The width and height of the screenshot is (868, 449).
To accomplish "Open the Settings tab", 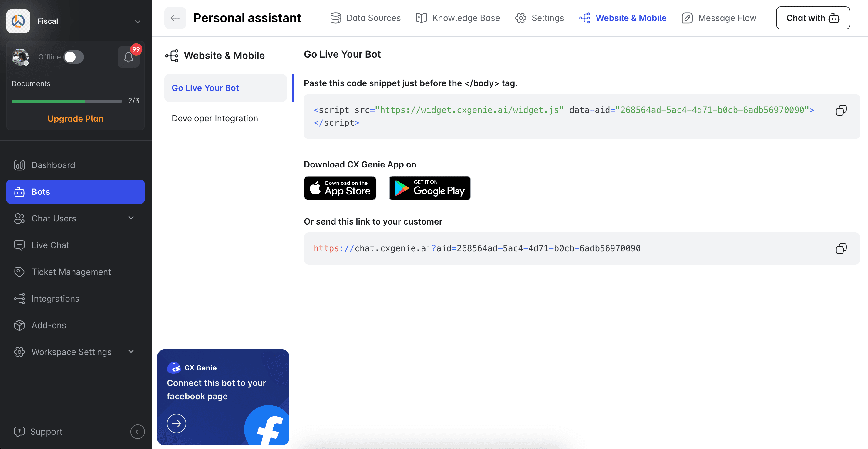I will pos(539,18).
